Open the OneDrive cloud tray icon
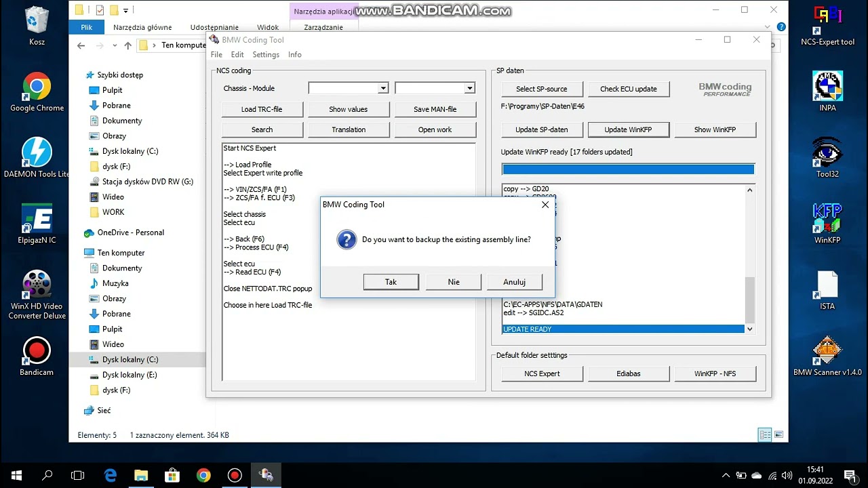This screenshot has width=868, height=488. pyautogui.click(x=757, y=475)
